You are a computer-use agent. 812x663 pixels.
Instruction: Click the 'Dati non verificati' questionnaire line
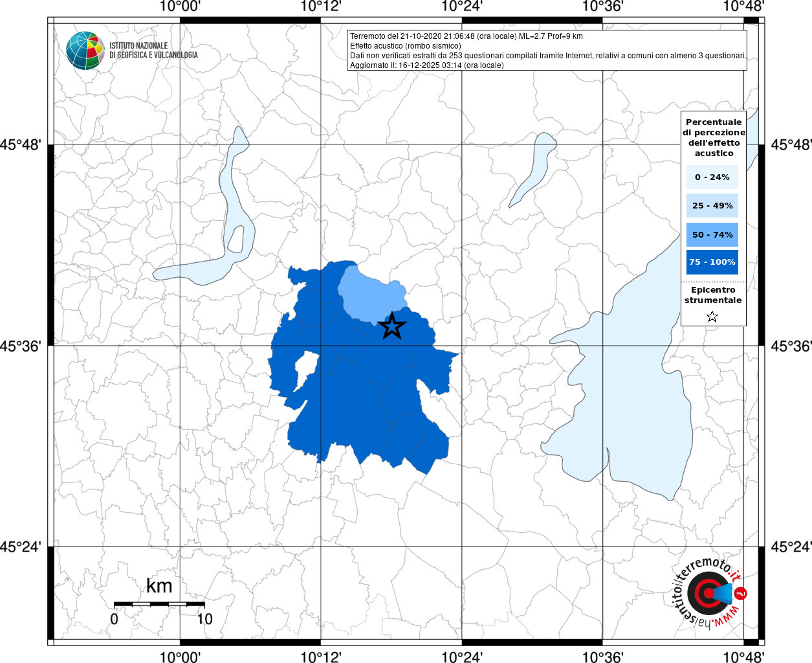coord(548,56)
